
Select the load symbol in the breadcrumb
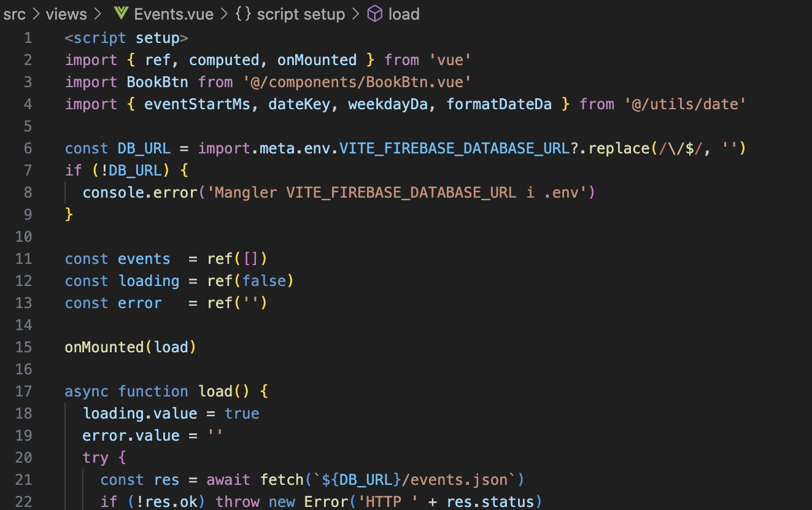click(x=403, y=14)
